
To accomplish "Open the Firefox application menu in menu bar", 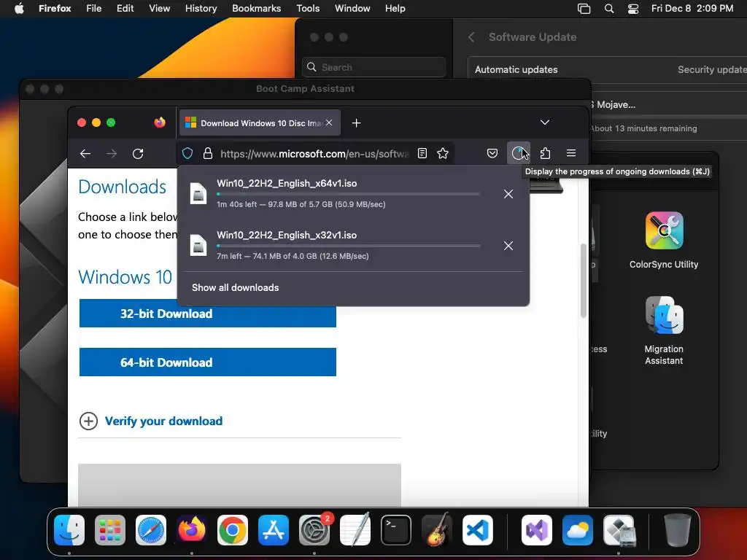I will click(55, 9).
